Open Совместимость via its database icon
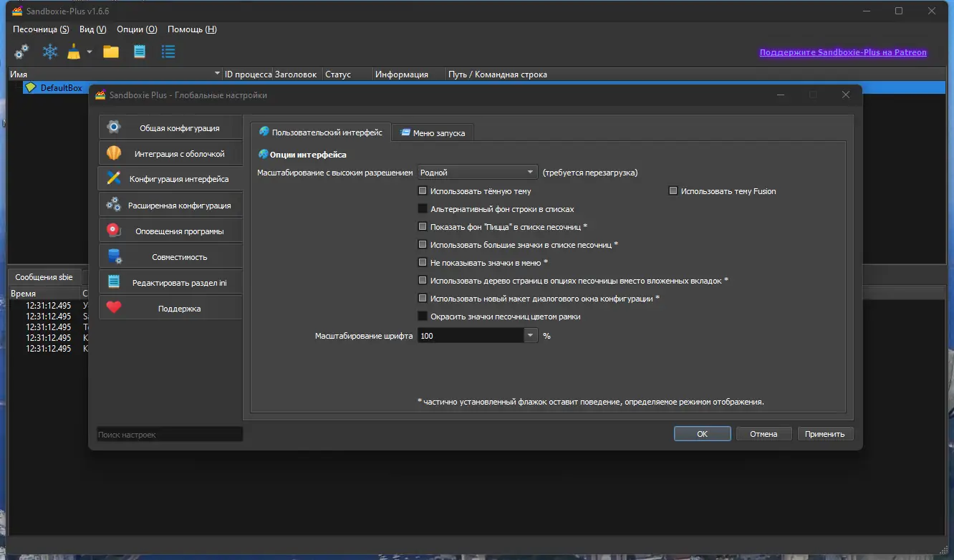This screenshot has width=954, height=560. click(114, 257)
